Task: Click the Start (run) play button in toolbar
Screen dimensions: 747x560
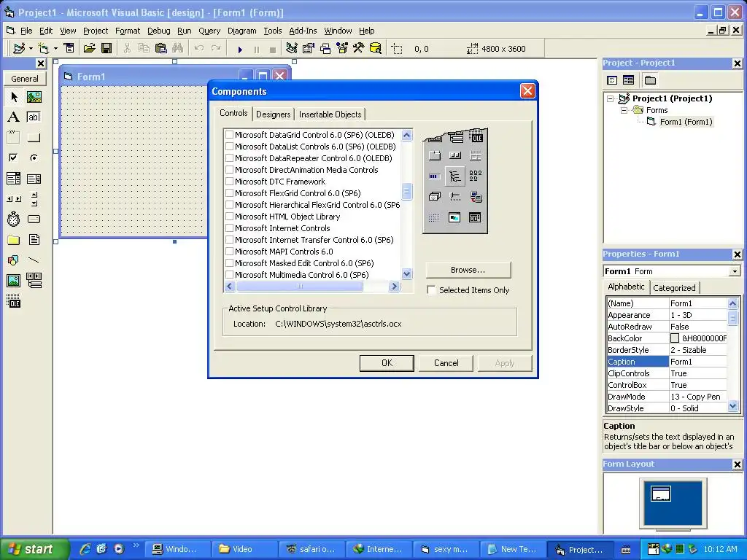Action: tap(240, 49)
